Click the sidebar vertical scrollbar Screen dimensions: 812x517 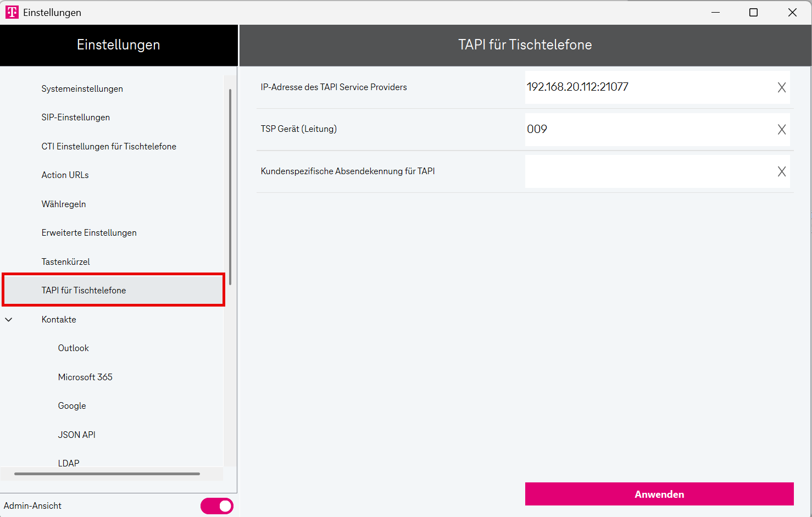click(230, 187)
